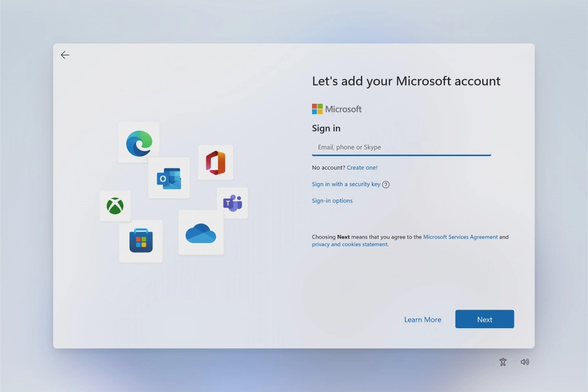Click the back arrow at top left

pyautogui.click(x=64, y=55)
